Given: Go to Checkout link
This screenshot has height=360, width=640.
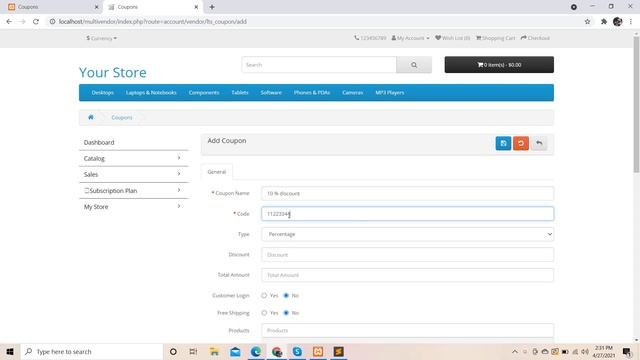Looking at the screenshot, I should (x=535, y=38).
